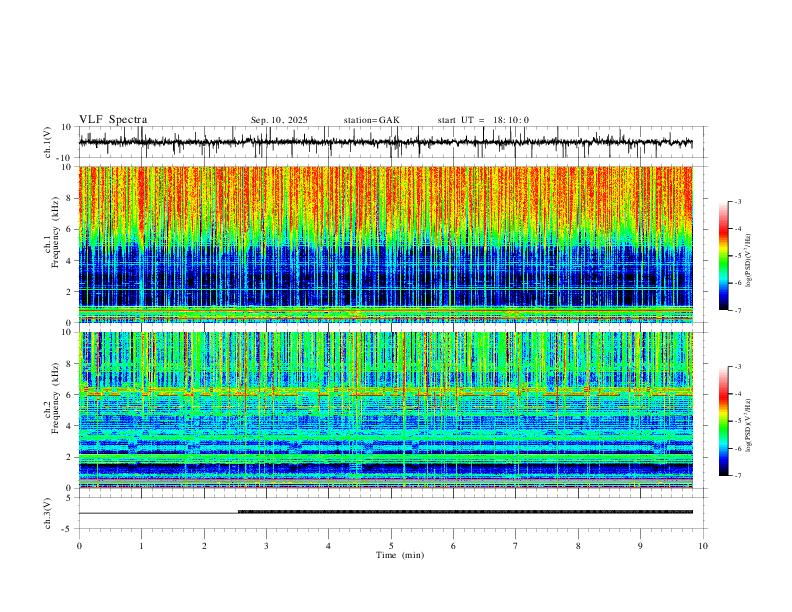The width and height of the screenshot is (792, 612).
Task: Click the "station=GAK" header label
Action: coord(371,120)
